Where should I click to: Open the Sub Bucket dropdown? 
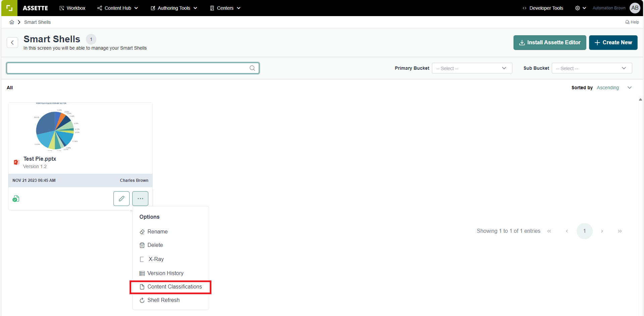[x=592, y=68]
